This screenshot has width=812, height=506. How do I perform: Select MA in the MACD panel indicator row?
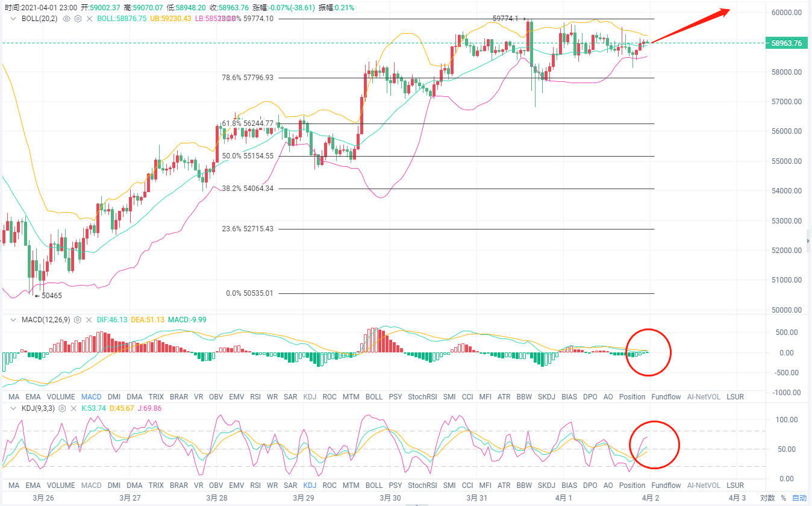(14, 397)
